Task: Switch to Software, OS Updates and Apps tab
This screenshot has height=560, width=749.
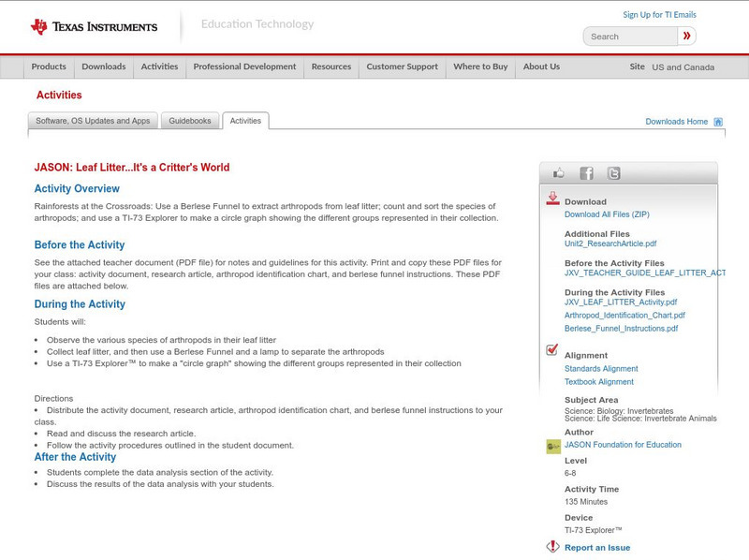Action: tap(93, 121)
